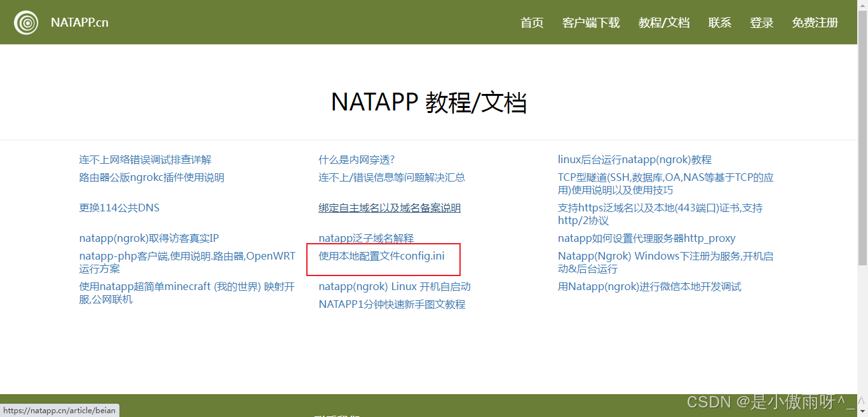Image resolution: width=868 pixels, height=417 pixels.
Task: Open 用Natapp(ngrok)进行微信本地开发调试 article
Action: coord(649,287)
